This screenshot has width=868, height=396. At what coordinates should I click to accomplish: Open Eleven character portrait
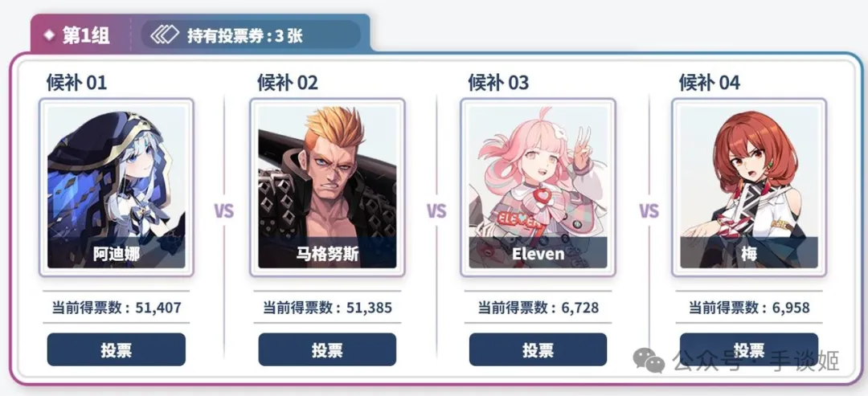pos(538,187)
